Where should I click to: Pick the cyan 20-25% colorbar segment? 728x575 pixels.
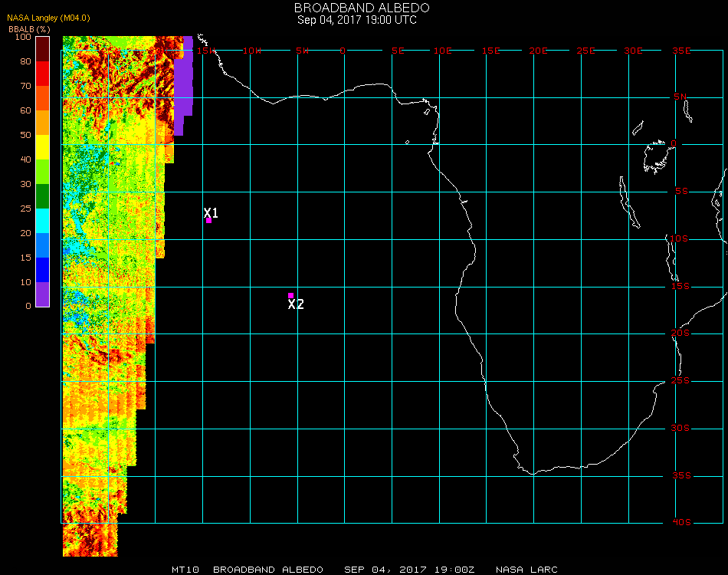43,221
